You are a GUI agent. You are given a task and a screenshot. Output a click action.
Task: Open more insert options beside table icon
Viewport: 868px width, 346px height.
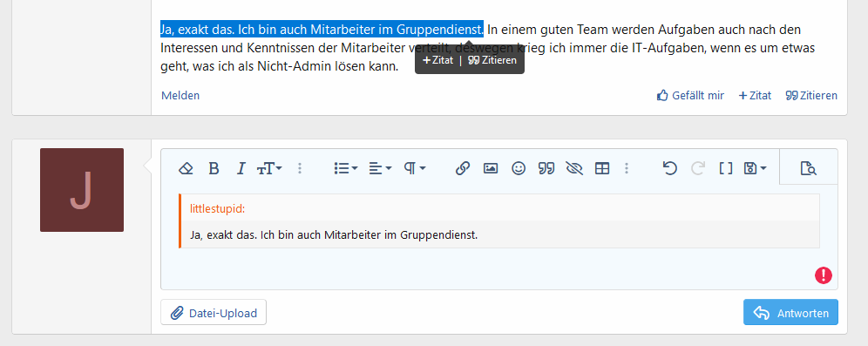627,168
